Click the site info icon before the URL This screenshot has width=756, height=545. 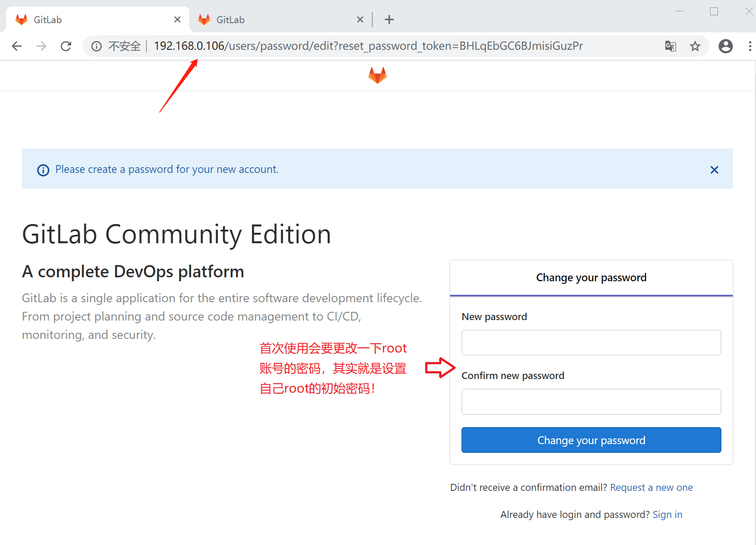pyautogui.click(x=96, y=46)
